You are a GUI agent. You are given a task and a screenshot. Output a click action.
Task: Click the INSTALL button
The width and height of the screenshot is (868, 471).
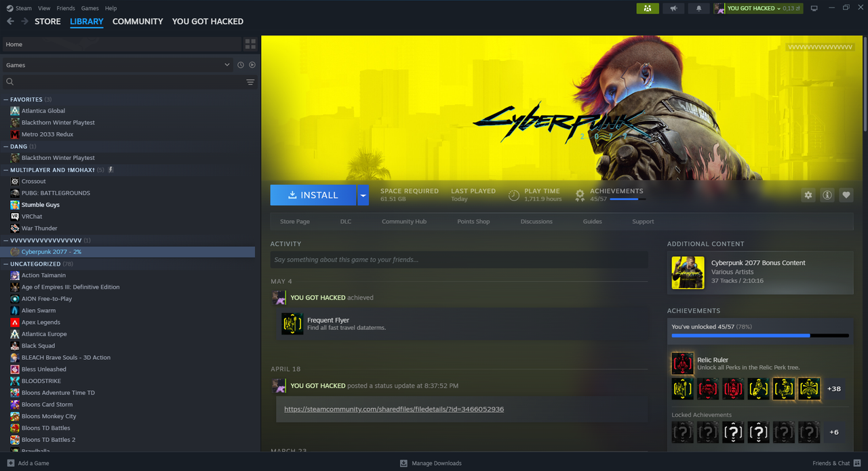313,195
